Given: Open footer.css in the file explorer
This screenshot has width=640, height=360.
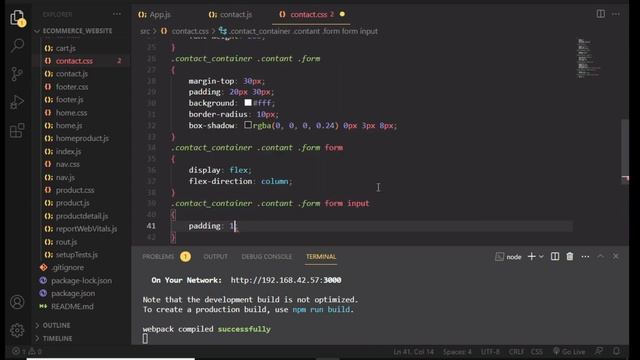Looking at the screenshot, I should 72,87.
